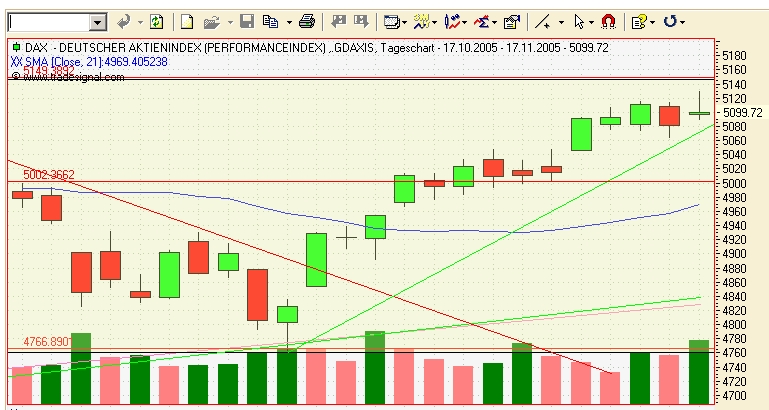
Task: Click the 5099.72 current price axis tag
Action: [x=743, y=113]
